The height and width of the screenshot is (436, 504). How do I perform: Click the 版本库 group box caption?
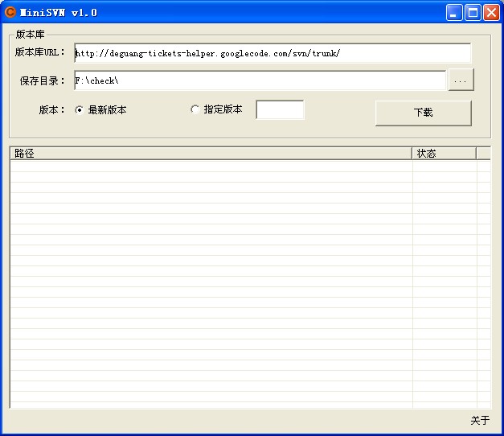pyautogui.click(x=30, y=35)
